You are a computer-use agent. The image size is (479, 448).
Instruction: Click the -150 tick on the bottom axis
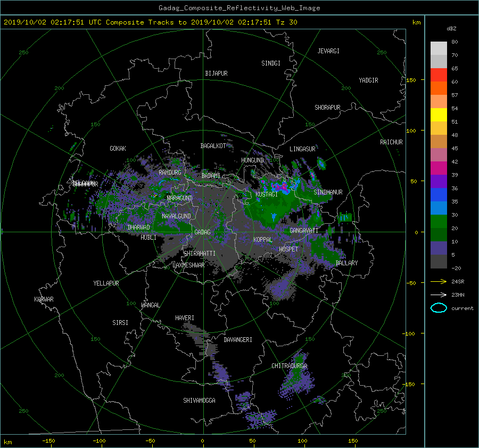coord(48,441)
